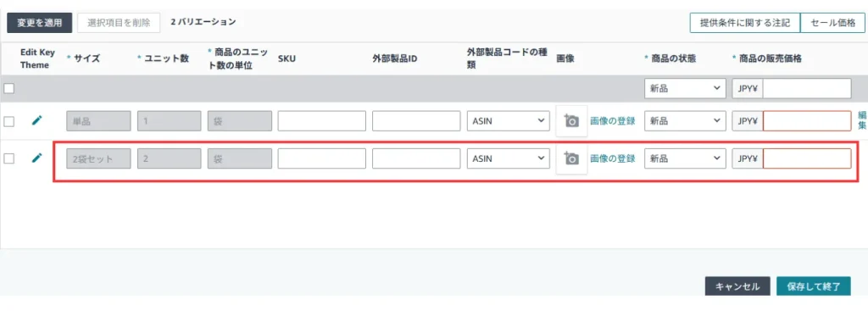868x311 pixels.
Task: Click camera image icon in 単品 row
Action: point(572,120)
